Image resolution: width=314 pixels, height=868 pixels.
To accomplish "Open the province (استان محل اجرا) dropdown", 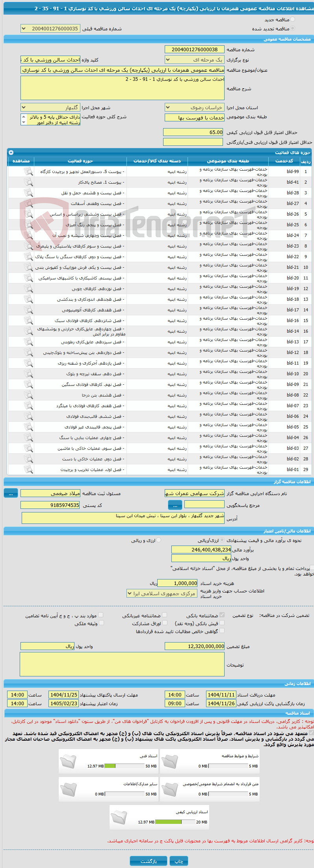I will (x=195, y=108).
